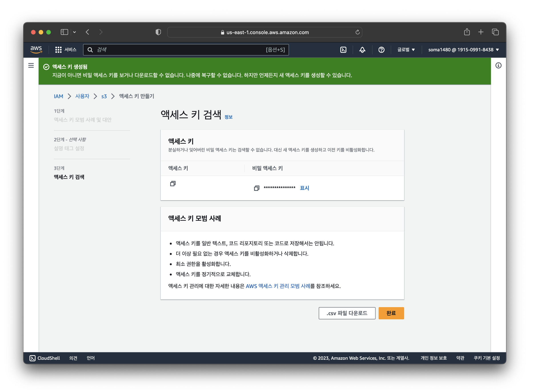Click the AWS logo home icon
Screen dimensions: 537x392
tap(36, 50)
